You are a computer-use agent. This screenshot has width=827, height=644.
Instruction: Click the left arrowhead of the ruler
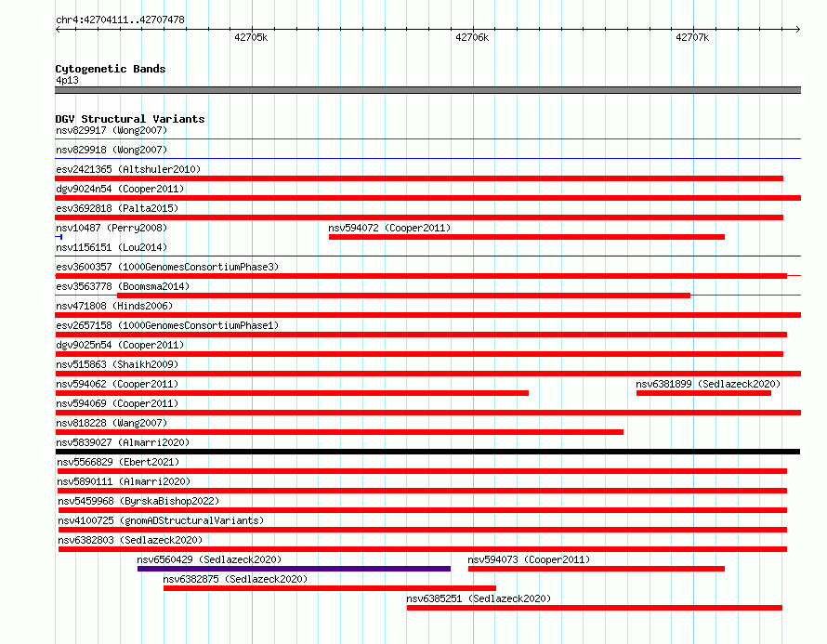tap(58, 29)
